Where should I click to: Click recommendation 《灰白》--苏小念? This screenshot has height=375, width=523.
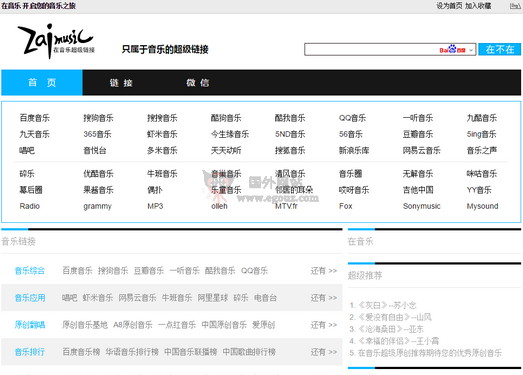pyautogui.click(x=387, y=305)
